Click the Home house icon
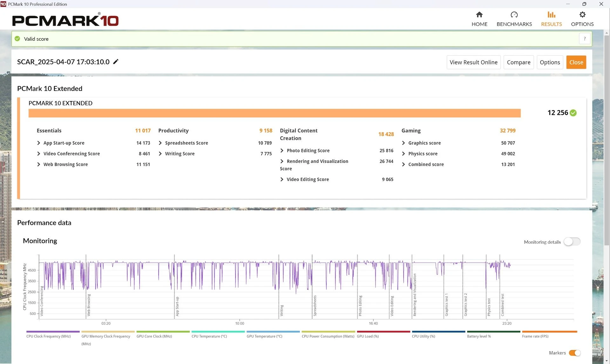Screen dimensions: 610x364 coord(479,15)
